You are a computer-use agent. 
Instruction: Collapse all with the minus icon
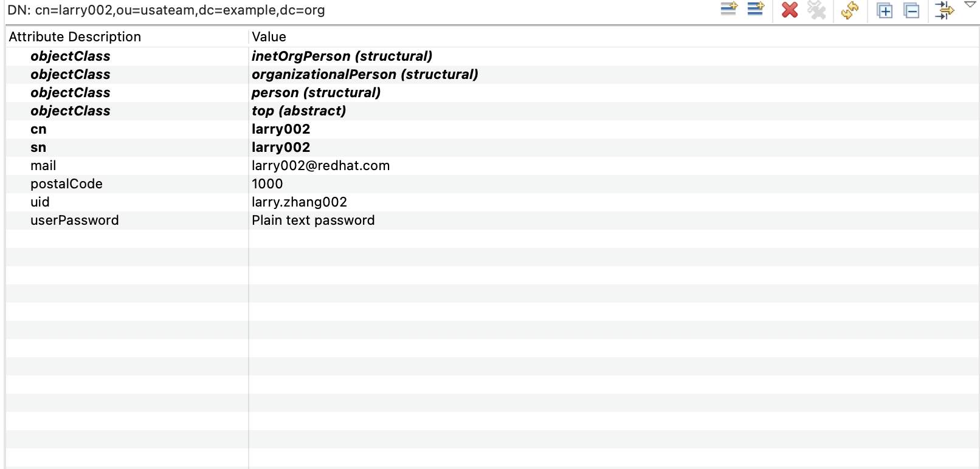(911, 10)
